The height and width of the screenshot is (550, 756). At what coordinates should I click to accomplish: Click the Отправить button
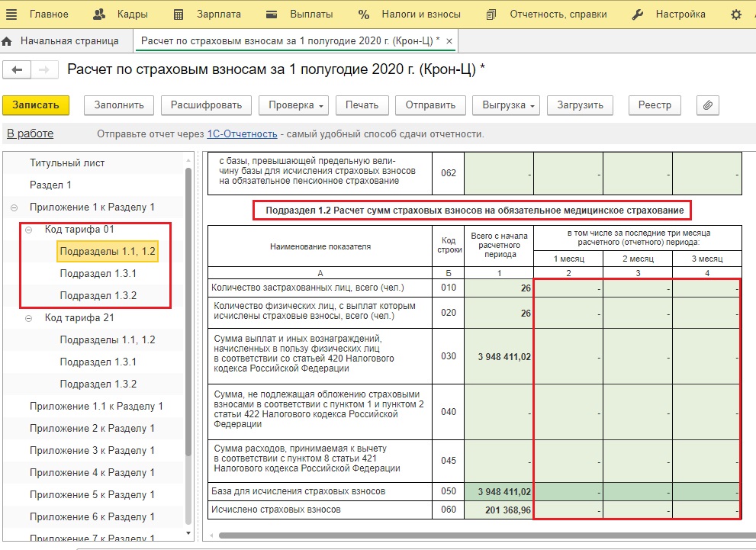pyautogui.click(x=430, y=105)
